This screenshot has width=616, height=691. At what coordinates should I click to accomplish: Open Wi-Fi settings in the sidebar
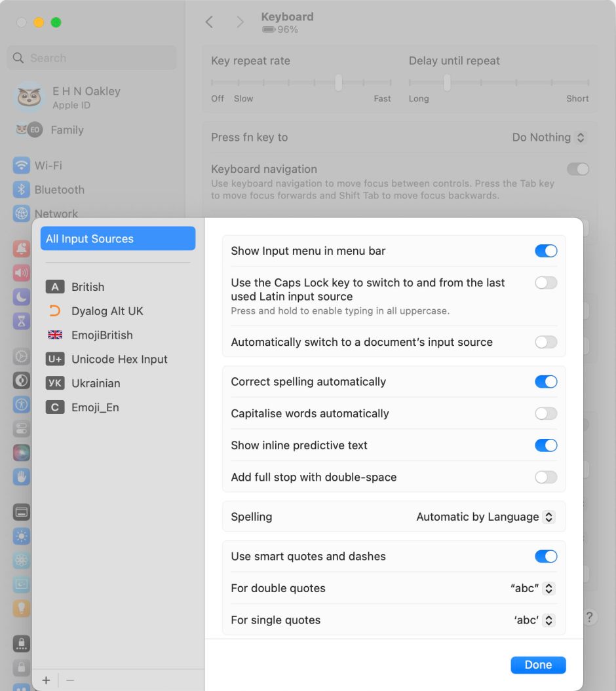(x=48, y=166)
